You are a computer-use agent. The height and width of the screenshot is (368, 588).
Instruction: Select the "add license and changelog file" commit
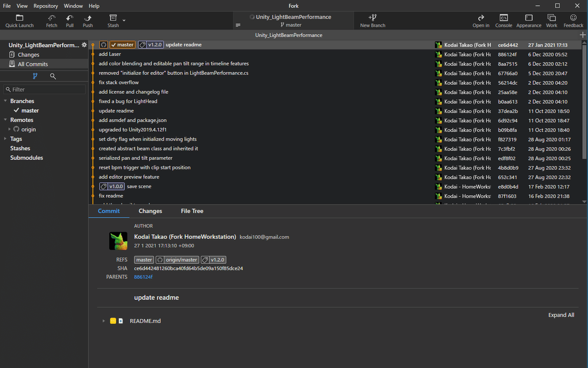pyautogui.click(x=133, y=92)
